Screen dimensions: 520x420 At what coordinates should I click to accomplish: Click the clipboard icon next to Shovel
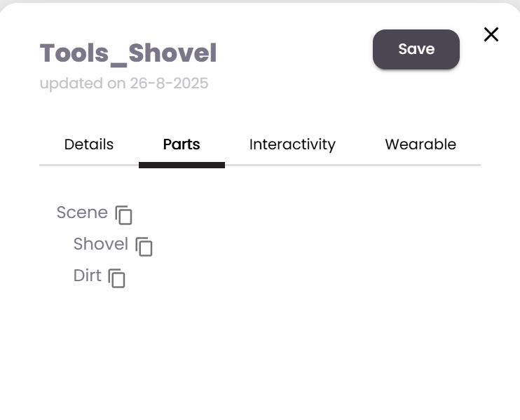pyautogui.click(x=144, y=247)
